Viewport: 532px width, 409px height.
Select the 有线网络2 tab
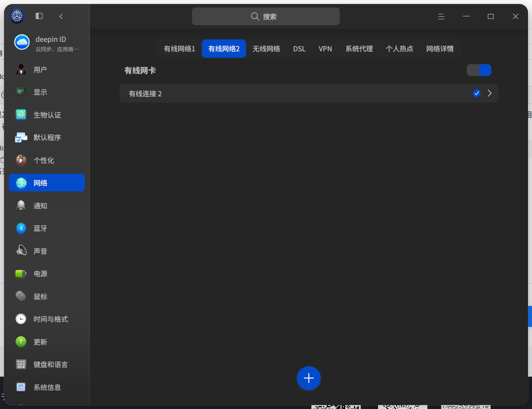coord(224,49)
